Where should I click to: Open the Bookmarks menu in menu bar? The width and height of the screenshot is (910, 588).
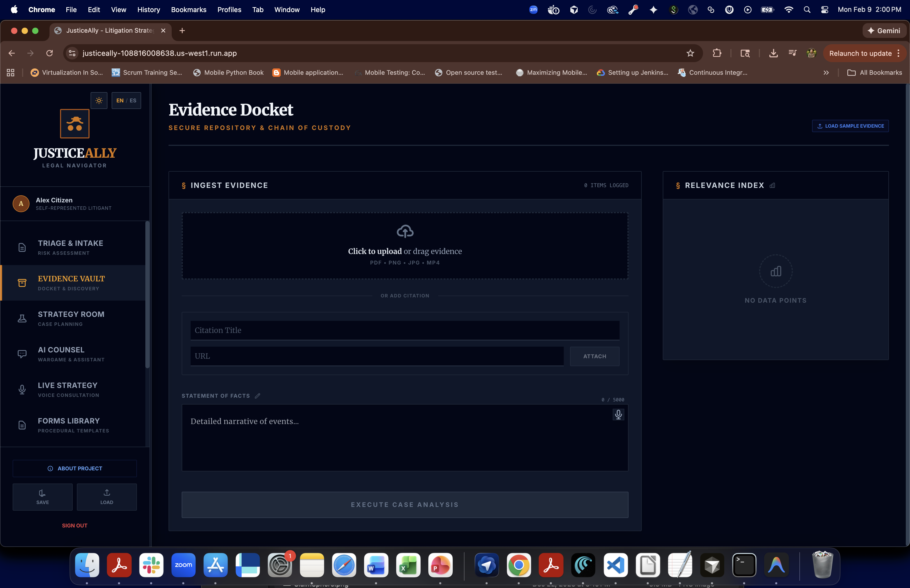point(189,9)
